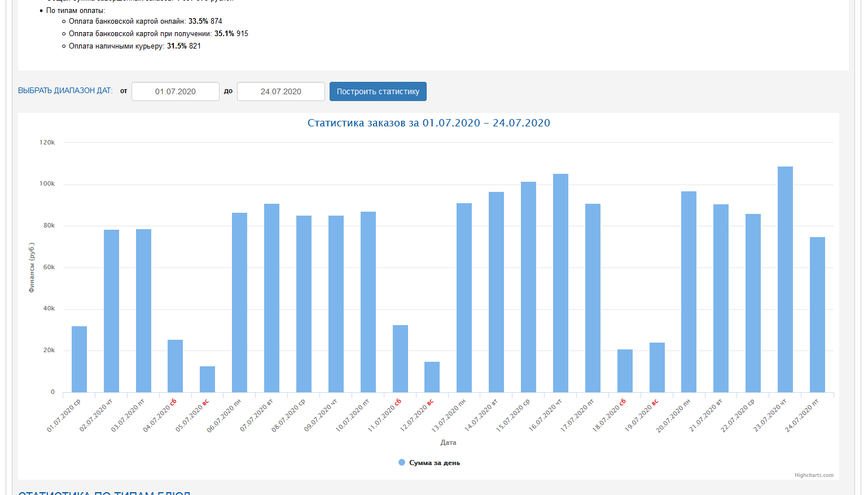Click the blue legend circle marker
Viewport: 868px width, 495px height.
402,462
